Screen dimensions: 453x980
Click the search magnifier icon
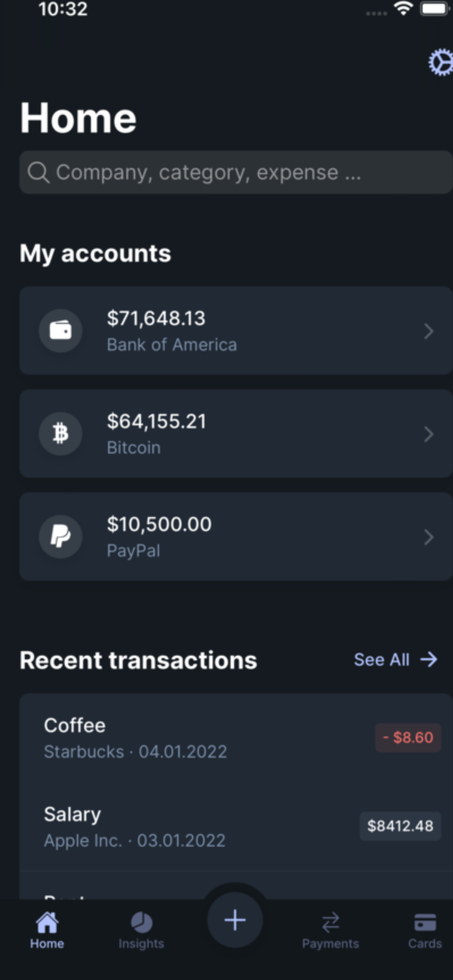point(38,172)
